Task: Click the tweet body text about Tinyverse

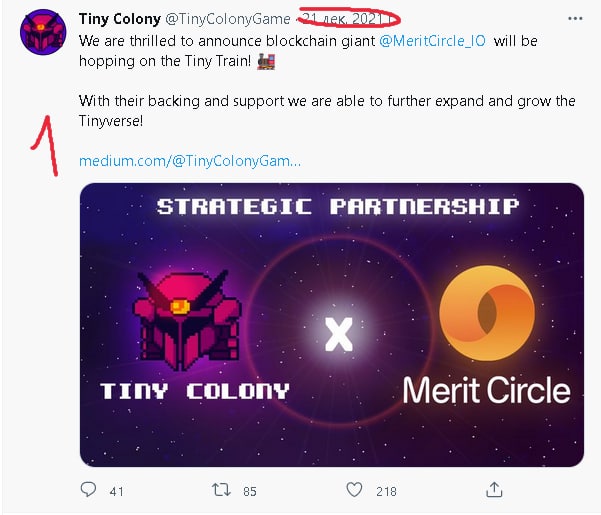Action: (x=327, y=111)
